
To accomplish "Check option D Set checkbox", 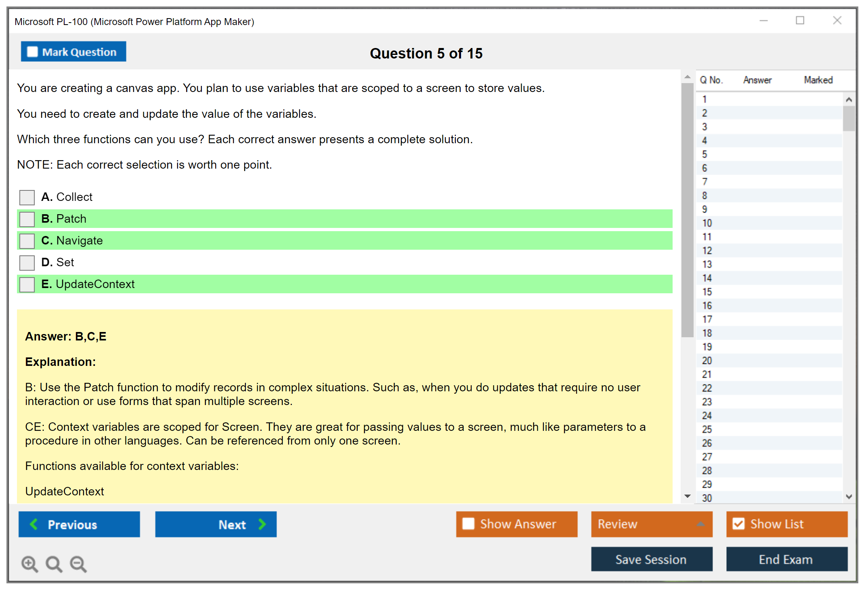I will point(27,263).
